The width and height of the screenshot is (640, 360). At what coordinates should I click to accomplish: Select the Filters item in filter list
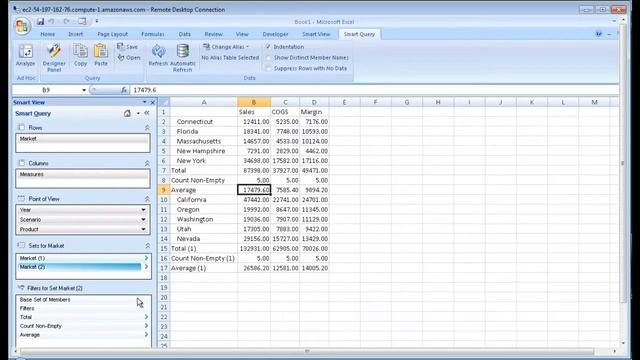coord(27,308)
